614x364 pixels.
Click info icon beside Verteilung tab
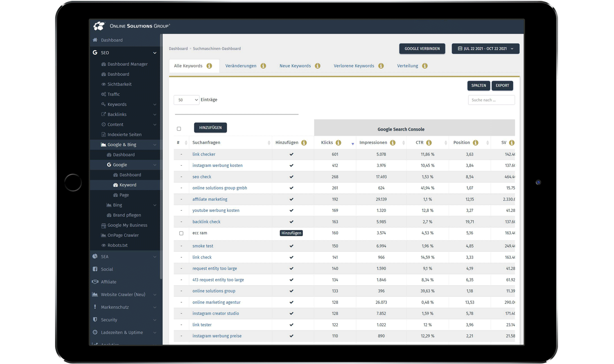[x=425, y=66]
